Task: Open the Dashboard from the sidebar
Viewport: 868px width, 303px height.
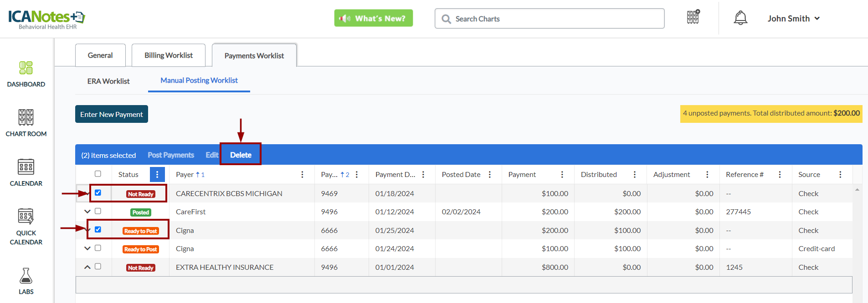Action: click(x=26, y=73)
